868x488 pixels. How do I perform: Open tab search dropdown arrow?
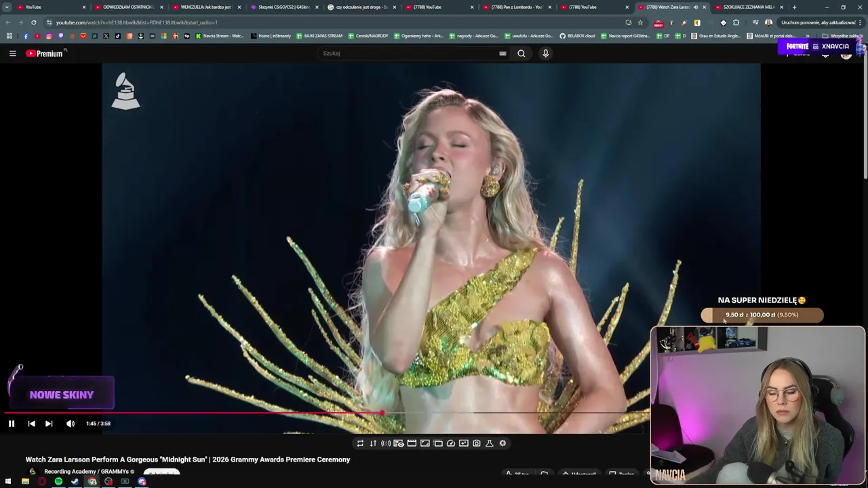tap(7, 7)
